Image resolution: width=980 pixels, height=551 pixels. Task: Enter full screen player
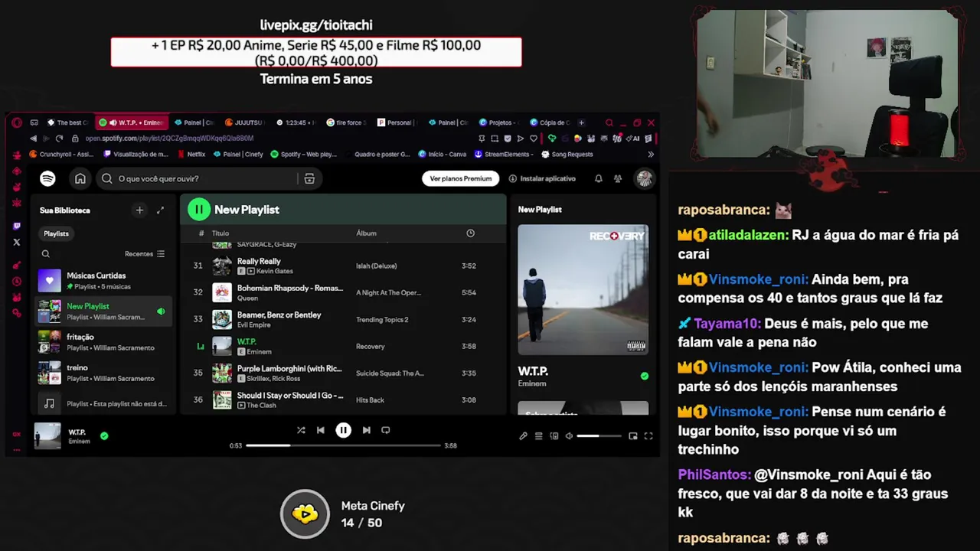point(648,436)
